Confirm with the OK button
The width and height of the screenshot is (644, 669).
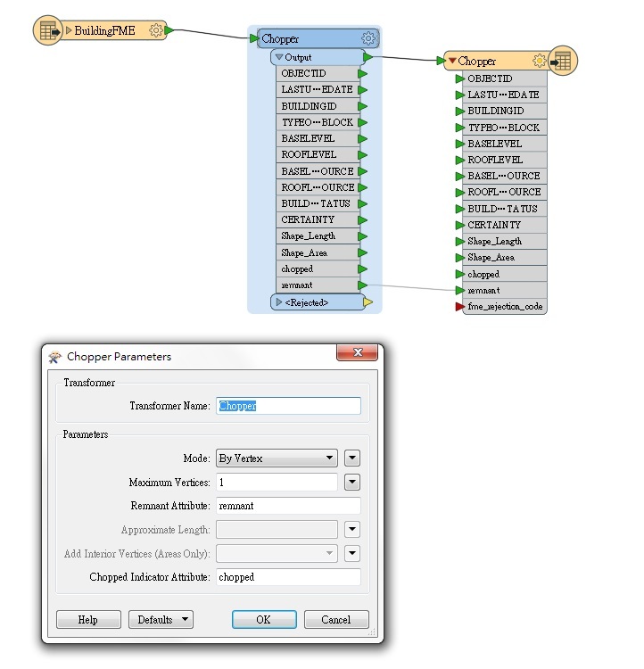point(264,620)
